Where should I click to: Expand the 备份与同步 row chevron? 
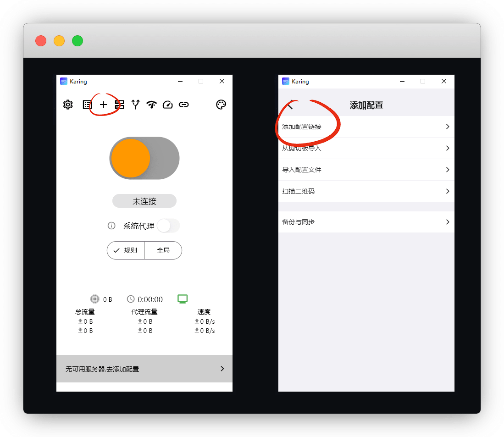tap(448, 222)
